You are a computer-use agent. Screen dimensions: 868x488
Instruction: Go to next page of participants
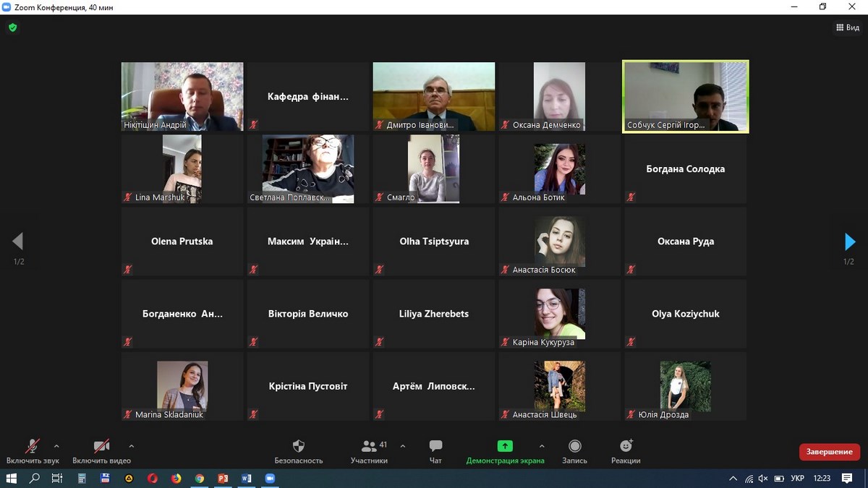pyautogui.click(x=850, y=241)
